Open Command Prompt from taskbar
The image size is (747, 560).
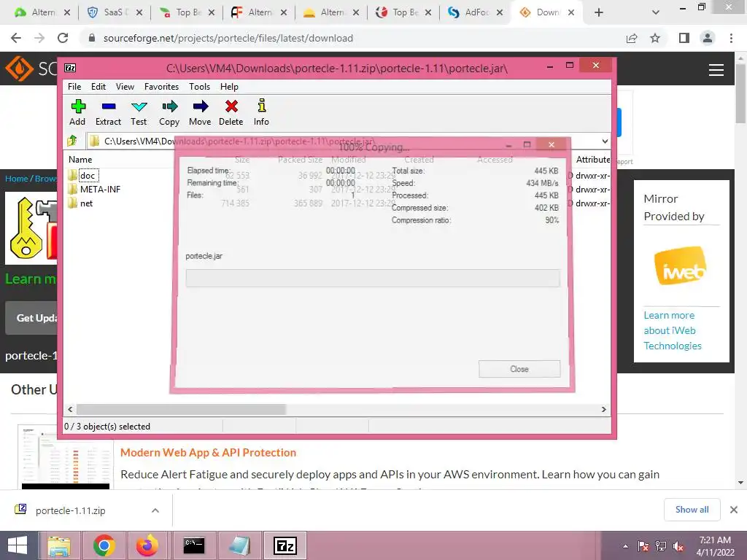194,545
